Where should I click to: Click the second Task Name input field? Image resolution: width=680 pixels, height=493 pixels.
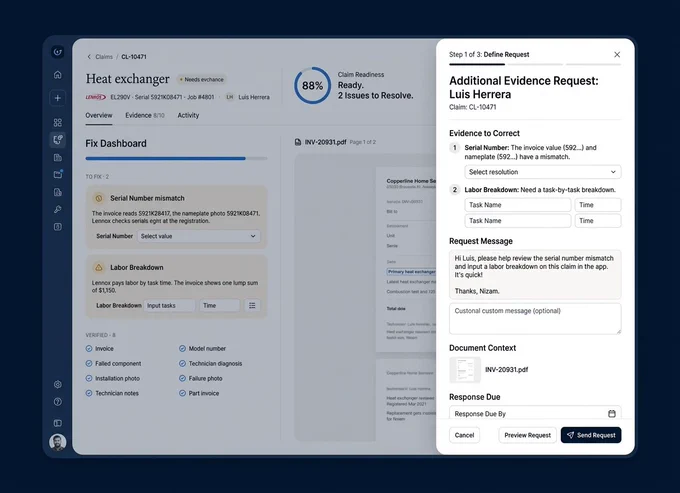click(518, 221)
